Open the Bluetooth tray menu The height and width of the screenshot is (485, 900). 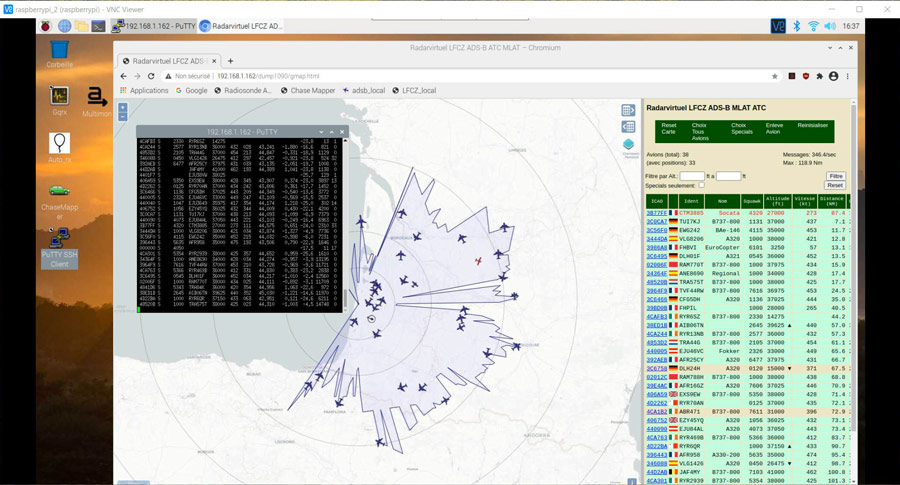797,26
